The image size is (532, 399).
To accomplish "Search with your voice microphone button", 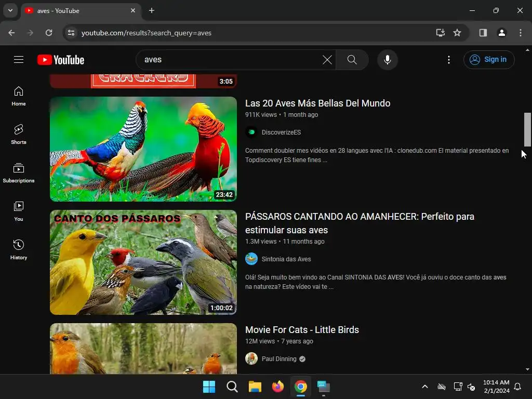I will pyautogui.click(x=387, y=60).
